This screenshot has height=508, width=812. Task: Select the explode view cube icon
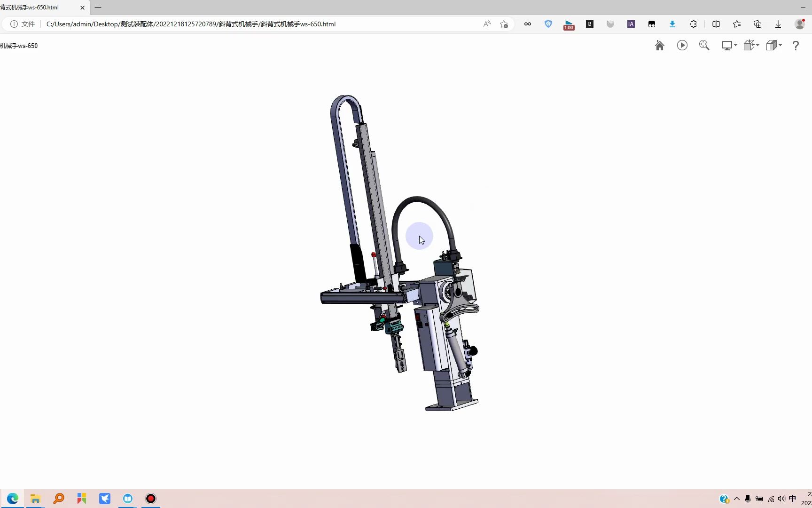point(749,45)
